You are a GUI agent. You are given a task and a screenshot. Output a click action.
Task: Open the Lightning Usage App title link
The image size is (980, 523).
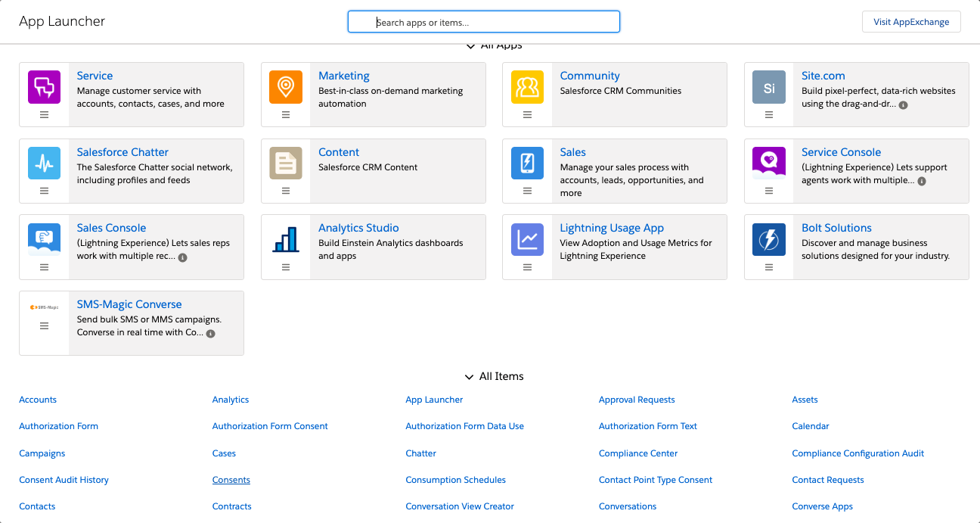(612, 228)
